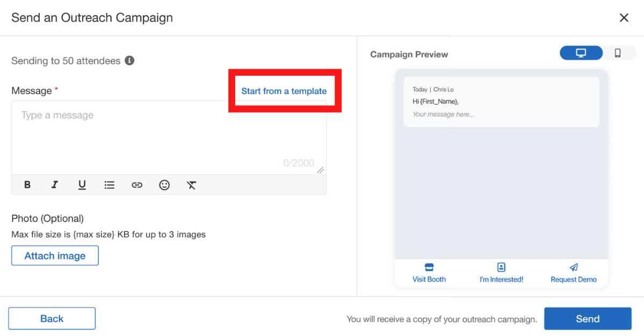Close the Outreach Campaign dialog

[x=624, y=18]
